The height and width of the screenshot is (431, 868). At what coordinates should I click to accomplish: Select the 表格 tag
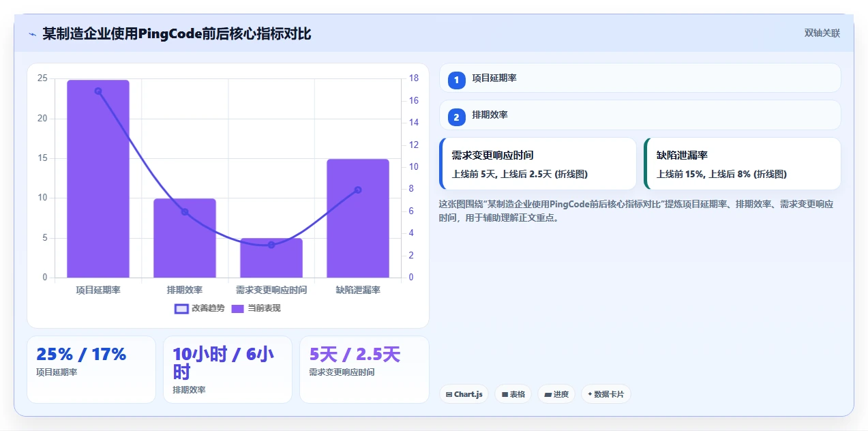[513, 394]
